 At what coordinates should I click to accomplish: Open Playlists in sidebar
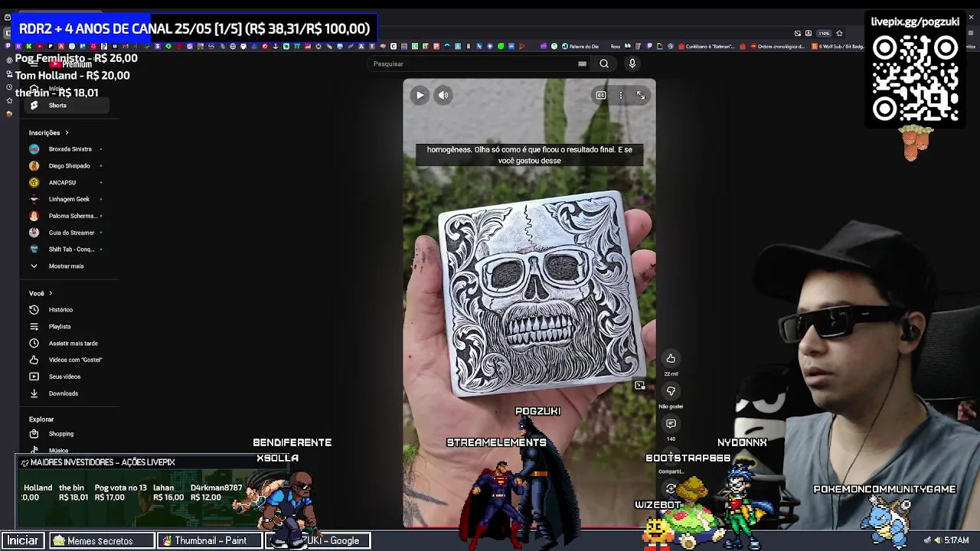coord(66,327)
